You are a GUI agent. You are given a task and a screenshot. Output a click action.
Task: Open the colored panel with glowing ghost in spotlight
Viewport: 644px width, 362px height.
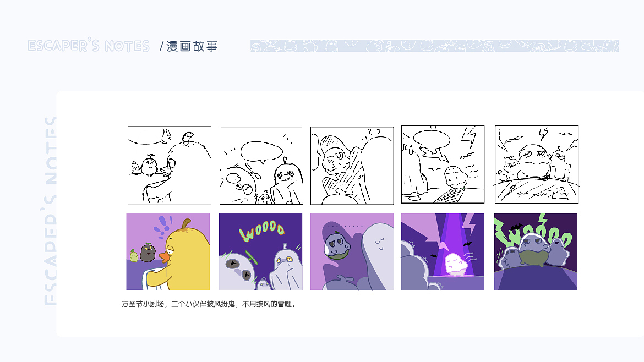(443, 251)
